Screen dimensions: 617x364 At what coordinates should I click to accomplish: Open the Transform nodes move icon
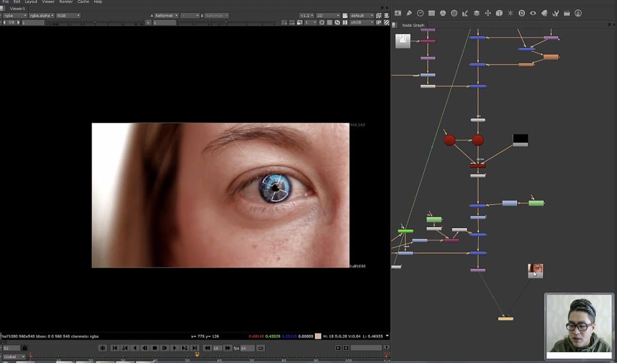(487, 13)
